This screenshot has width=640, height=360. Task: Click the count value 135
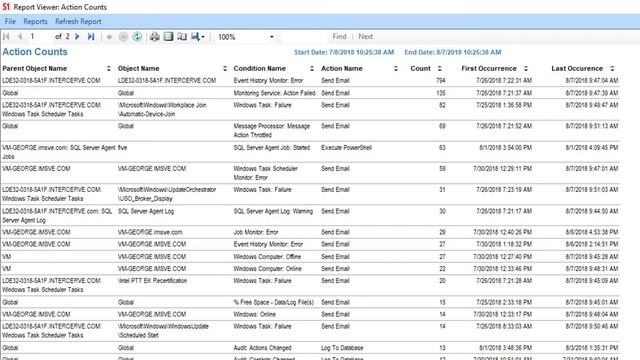(440, 93)
